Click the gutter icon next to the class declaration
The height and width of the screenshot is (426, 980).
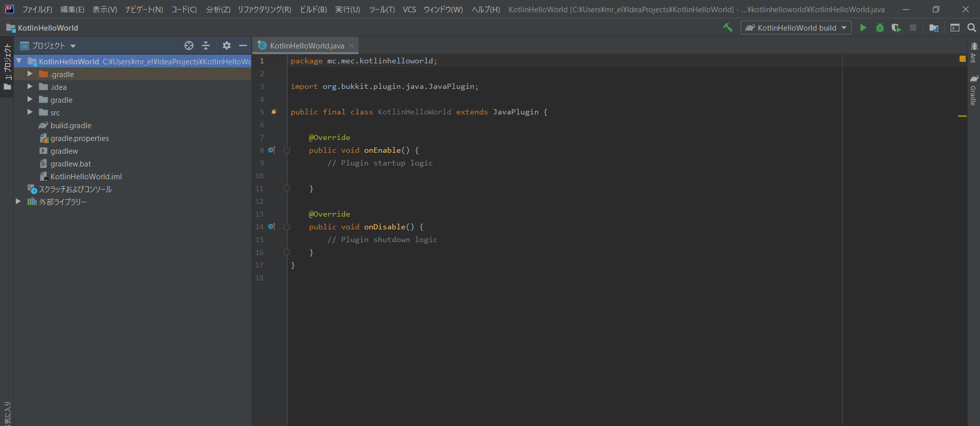coord(274,112)
